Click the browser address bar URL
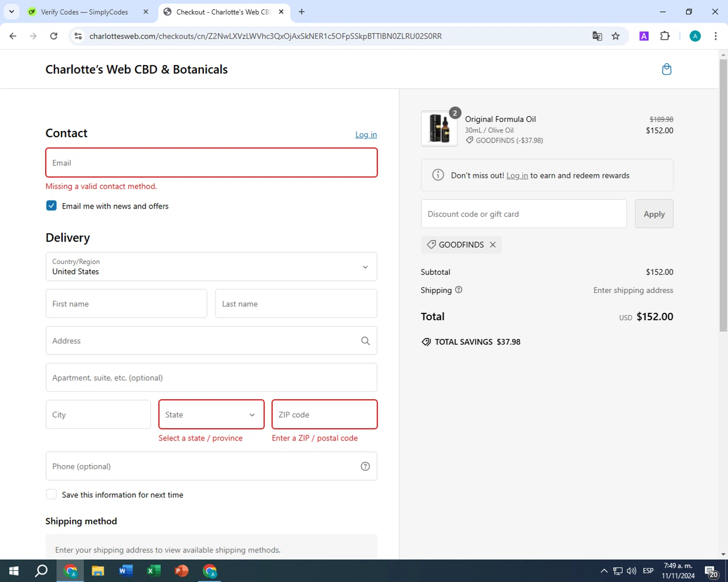 (265, 36)
